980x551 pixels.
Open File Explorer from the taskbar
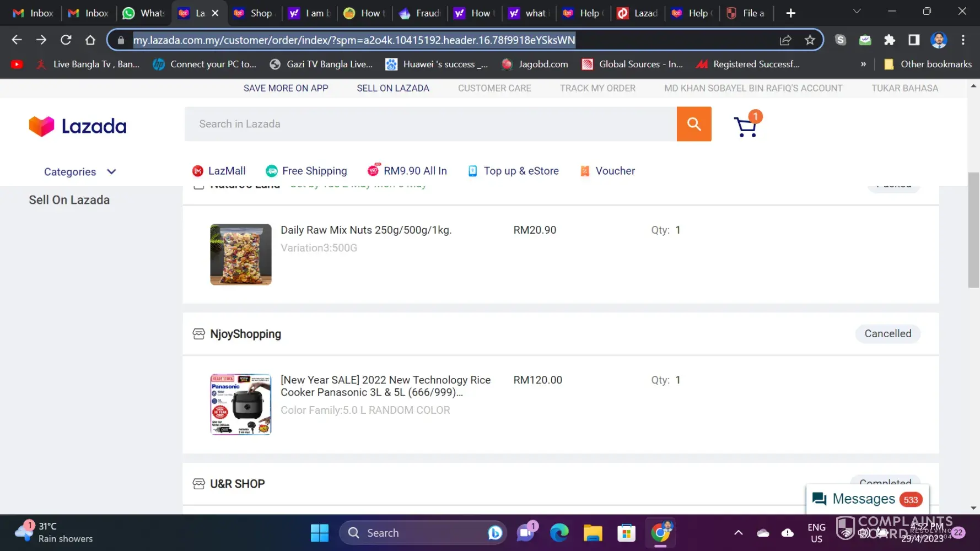593,533
